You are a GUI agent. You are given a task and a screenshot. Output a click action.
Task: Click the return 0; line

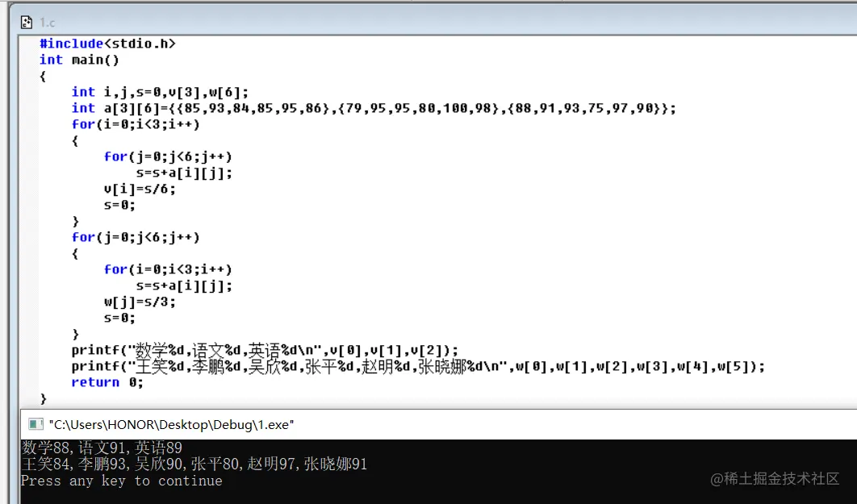pos(107,382)
